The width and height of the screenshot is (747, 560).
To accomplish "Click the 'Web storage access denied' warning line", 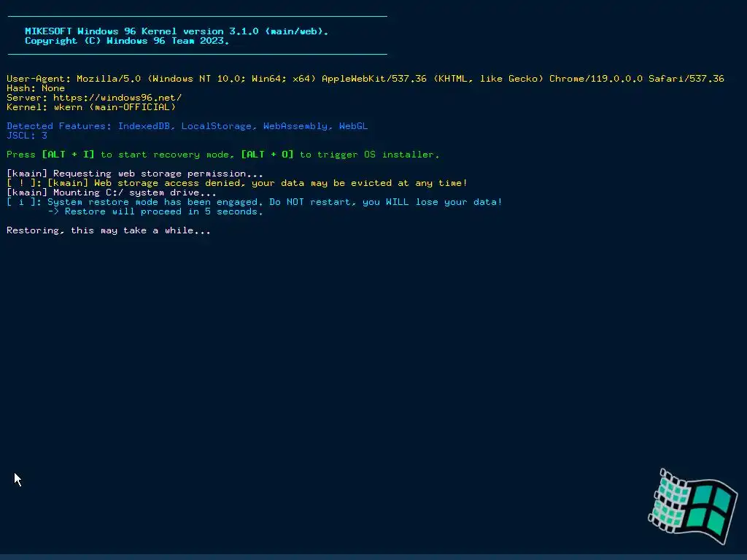I will click(237, 183).
